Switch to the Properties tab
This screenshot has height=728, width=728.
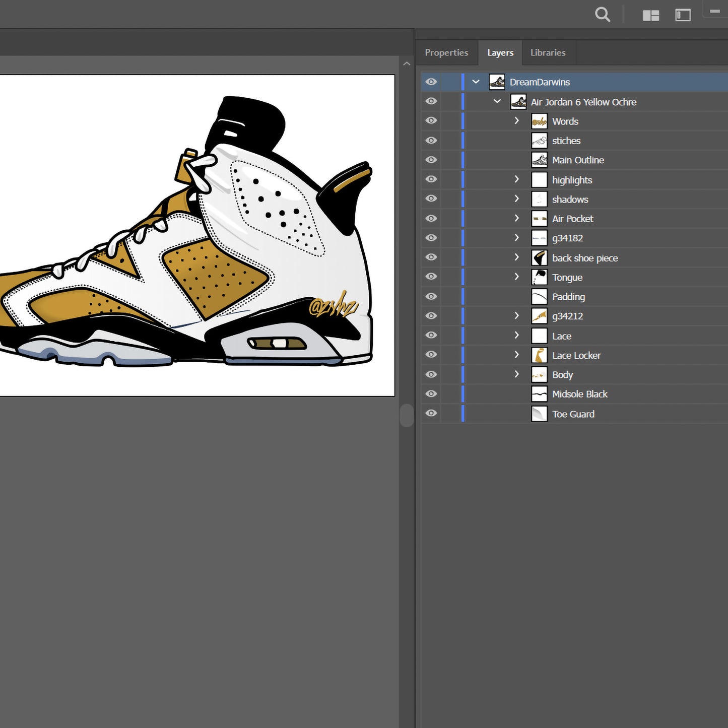(x=446, y=52)
